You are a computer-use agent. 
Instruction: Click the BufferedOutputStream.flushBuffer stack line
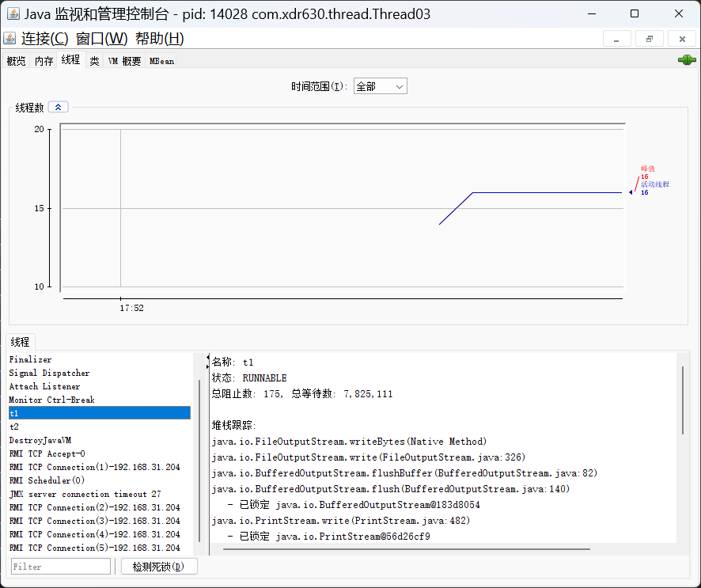(x=404, y=473)
